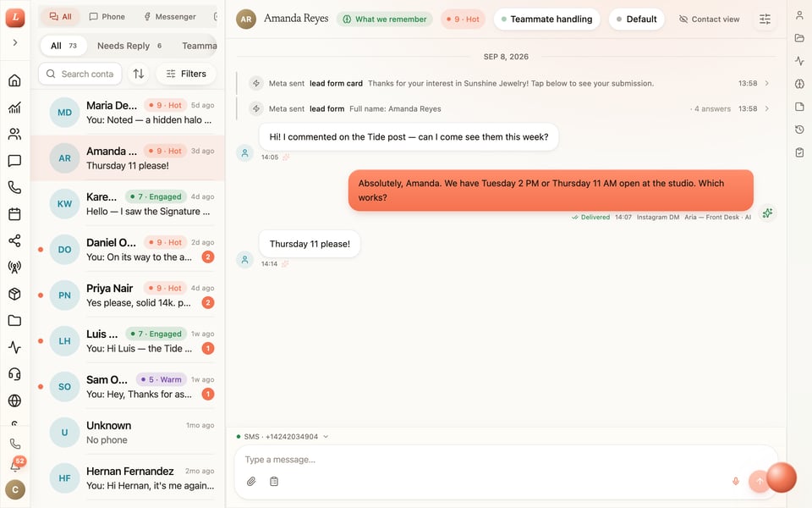Open the analytics chart icon
The height and width of the screenshot is (508, 812).
[14, 108]
